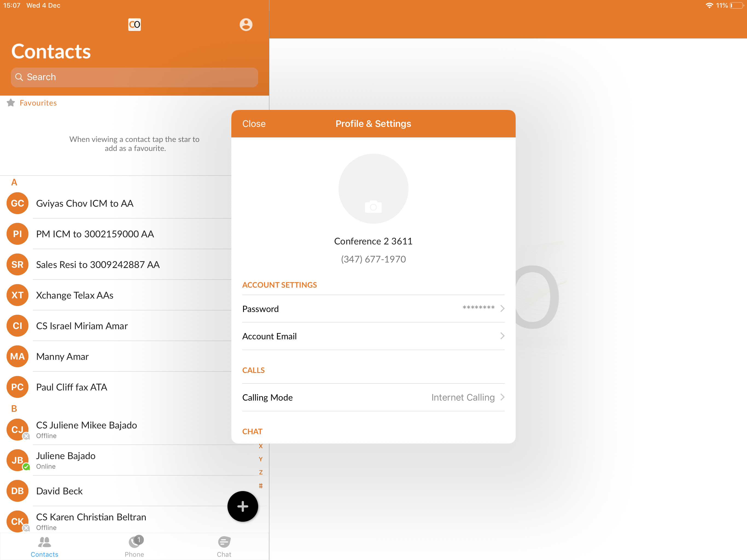Tap the SR contact avatar
Image resolution: width=747 pixels, height=560 pixels.
[17, 264]
